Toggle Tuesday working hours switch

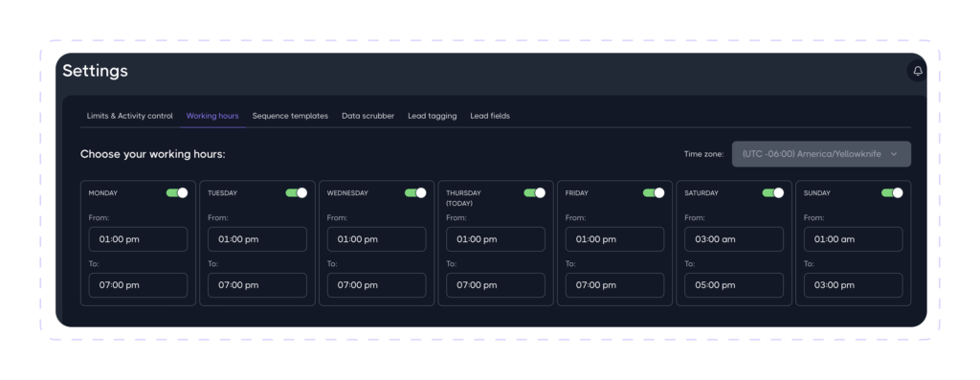297,193
